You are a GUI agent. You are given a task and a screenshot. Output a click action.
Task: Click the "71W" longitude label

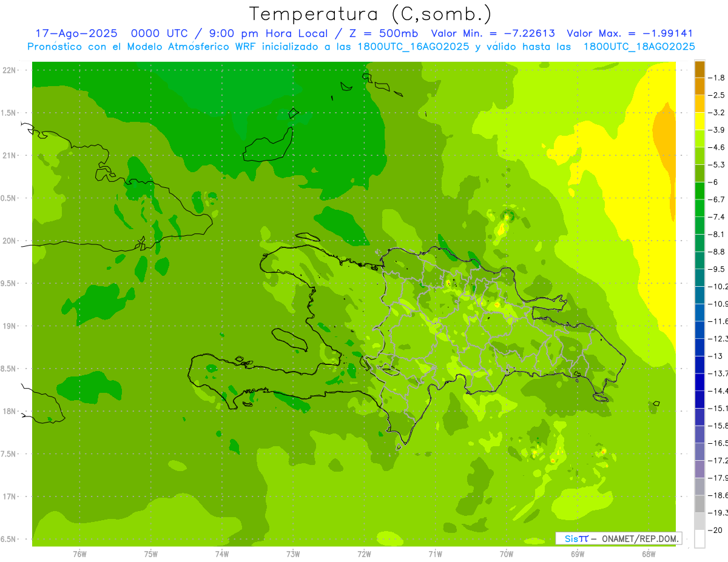click(x=435, y=554)
